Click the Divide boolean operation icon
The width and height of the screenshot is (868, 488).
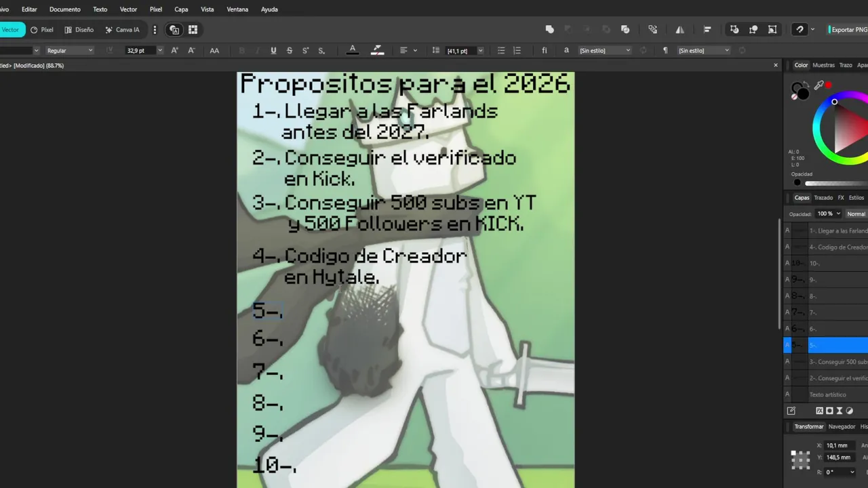625,30
